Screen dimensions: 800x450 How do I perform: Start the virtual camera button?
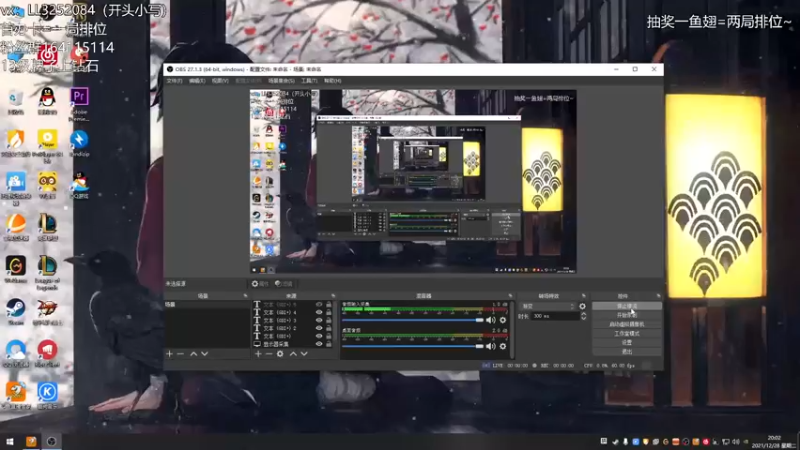(x=627, y=324)
